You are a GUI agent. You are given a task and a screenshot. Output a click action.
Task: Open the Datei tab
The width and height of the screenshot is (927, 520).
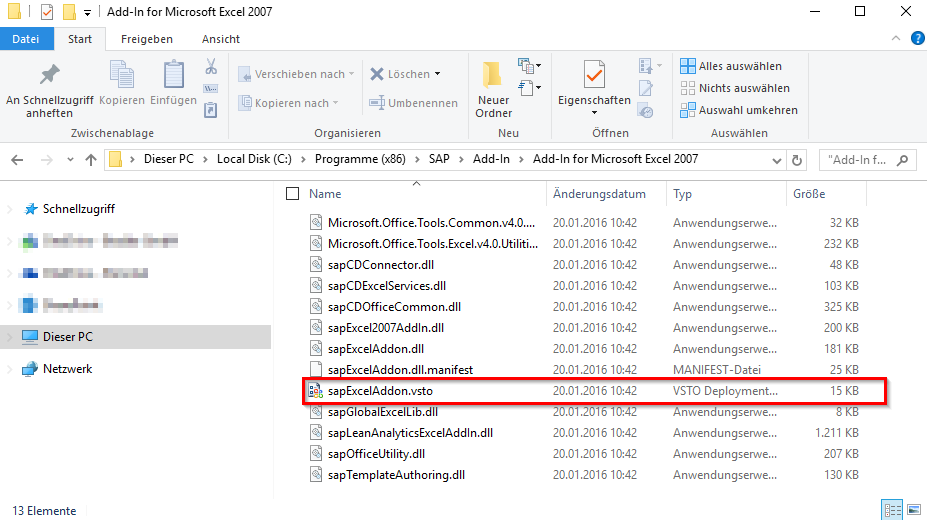coord(26,39)
